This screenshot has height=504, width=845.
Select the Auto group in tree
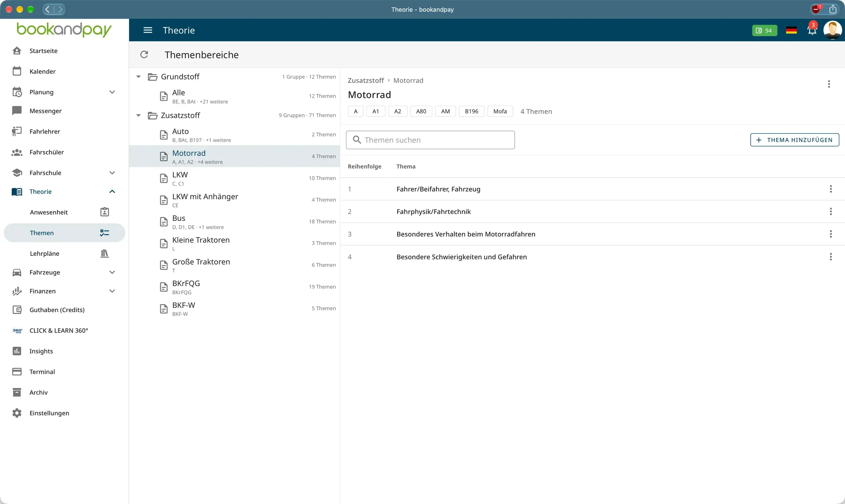(x=234, y=135)
